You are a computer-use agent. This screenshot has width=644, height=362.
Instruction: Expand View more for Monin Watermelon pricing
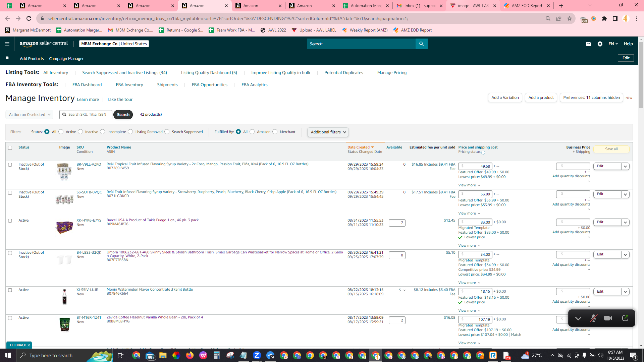click(469, 311)
